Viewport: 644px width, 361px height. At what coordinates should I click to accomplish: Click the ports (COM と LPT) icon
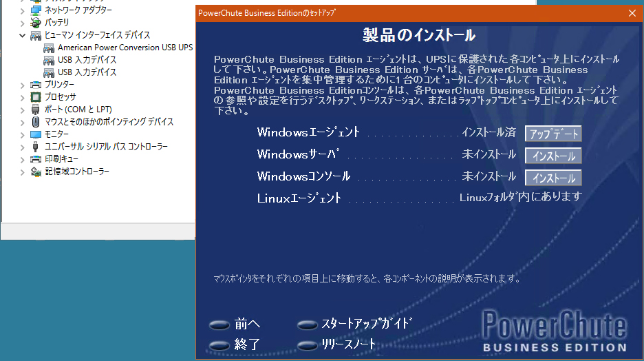point(36,110)
